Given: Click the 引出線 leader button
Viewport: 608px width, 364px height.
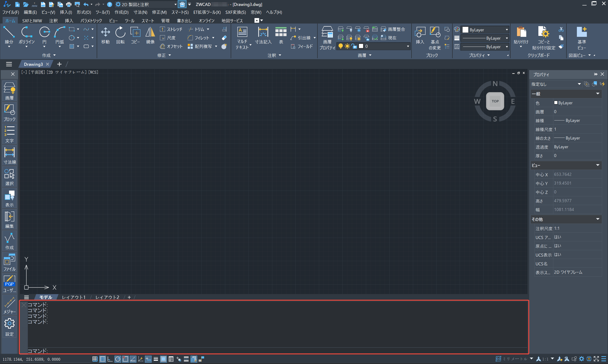Looking at the screenshot, I should 303,38.
